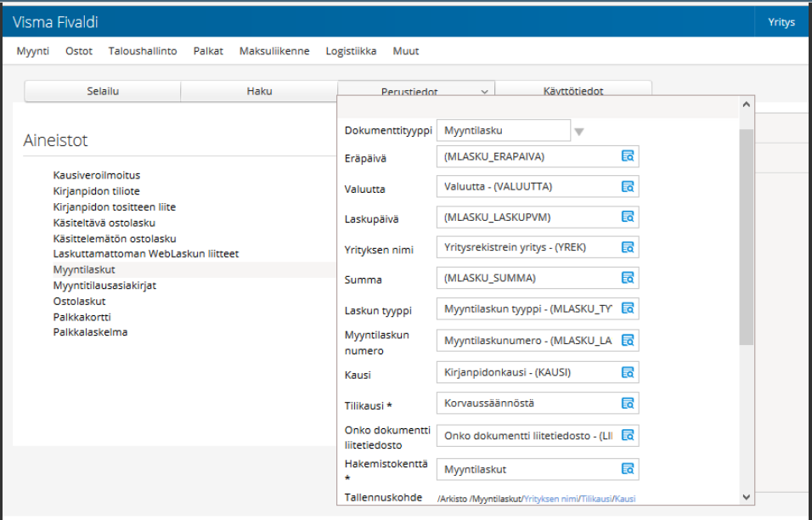812x520 pixels.
Task: Click the panel scrollbar up arrow
Action: (747, 105)
